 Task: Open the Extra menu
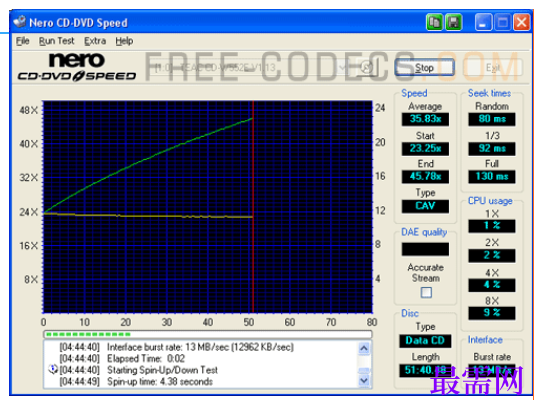[95, 41]
